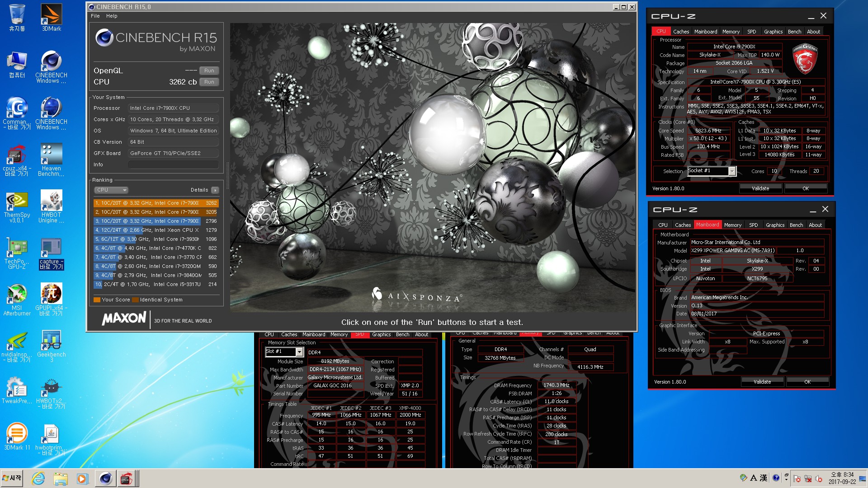Open Cinebench File menu

point(95,16)
